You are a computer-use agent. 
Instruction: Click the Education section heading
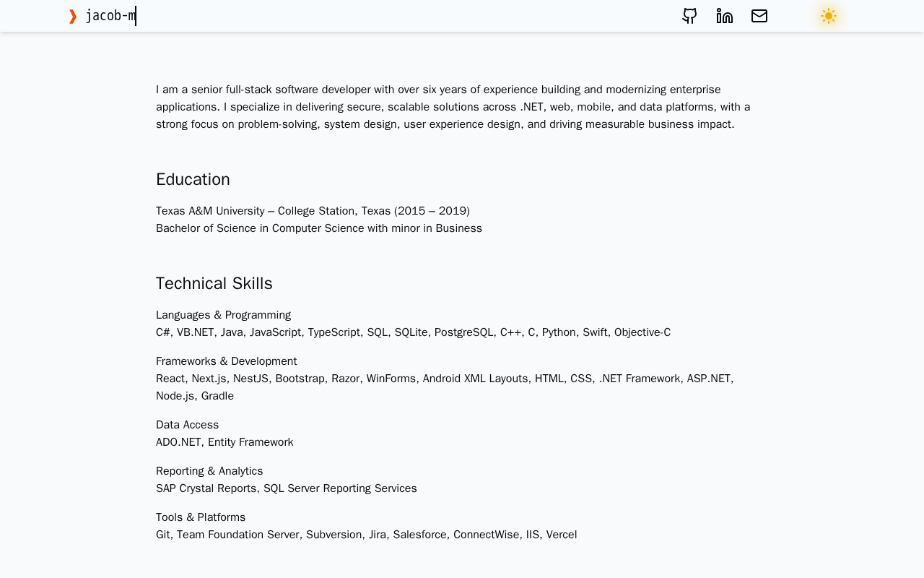(x=193, y=179)
